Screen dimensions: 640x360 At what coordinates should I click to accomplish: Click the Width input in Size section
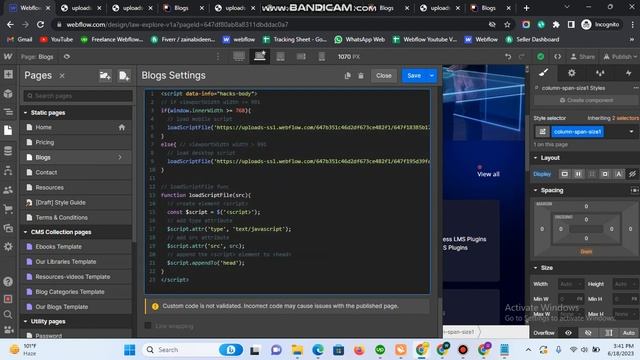tap(570, 284)
